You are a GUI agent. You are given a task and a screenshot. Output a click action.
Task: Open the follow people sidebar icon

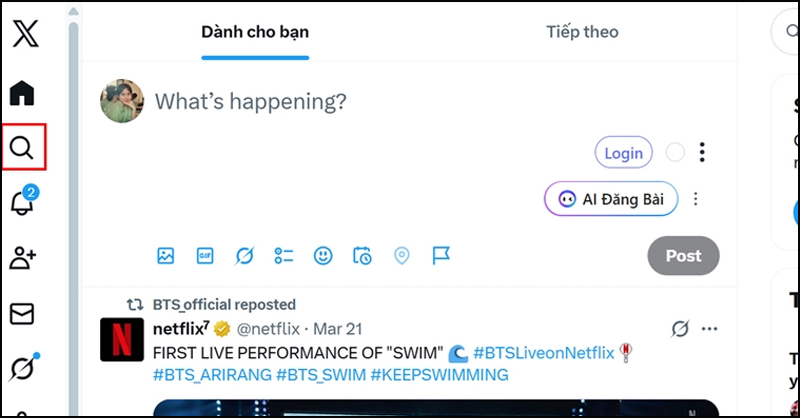tap(22, 258)
